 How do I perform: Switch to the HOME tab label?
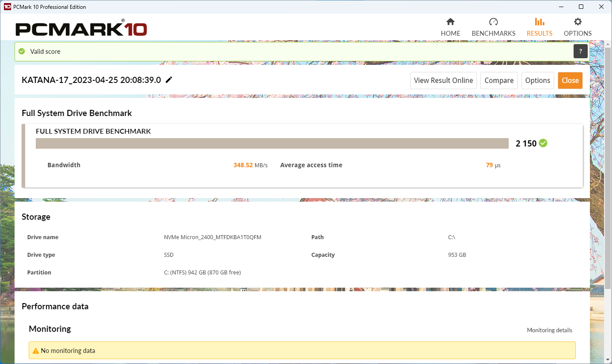click(450, 34)
